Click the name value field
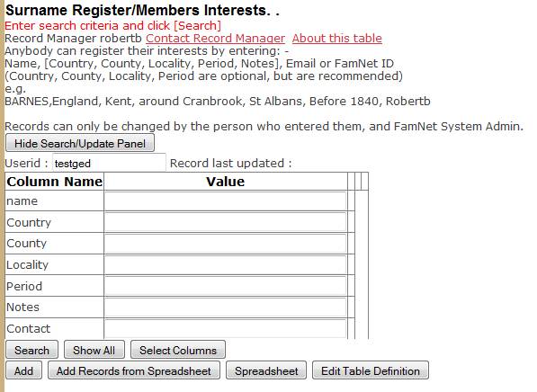This screenshot has height=392, width=537. (226, 201)
